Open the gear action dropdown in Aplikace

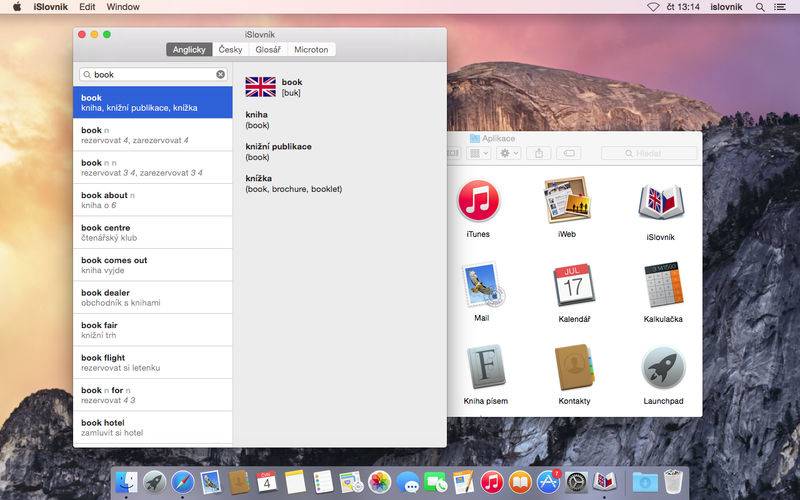point(509,153)
